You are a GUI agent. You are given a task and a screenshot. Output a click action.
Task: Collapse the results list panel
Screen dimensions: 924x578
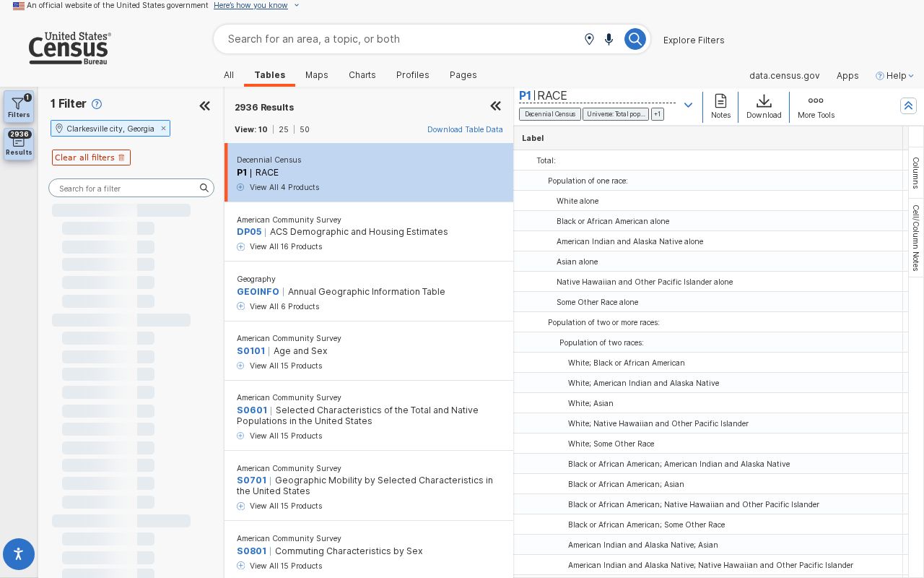point(496,106)
